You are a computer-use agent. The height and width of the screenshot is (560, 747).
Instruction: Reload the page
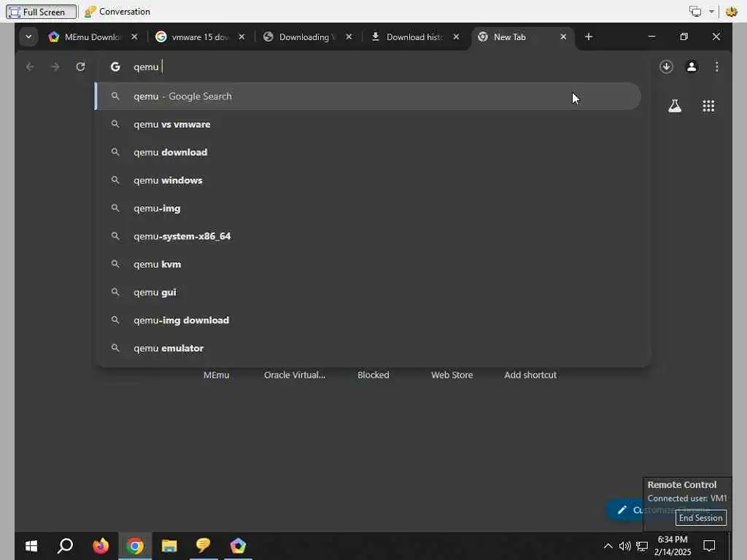coord(80,66)
